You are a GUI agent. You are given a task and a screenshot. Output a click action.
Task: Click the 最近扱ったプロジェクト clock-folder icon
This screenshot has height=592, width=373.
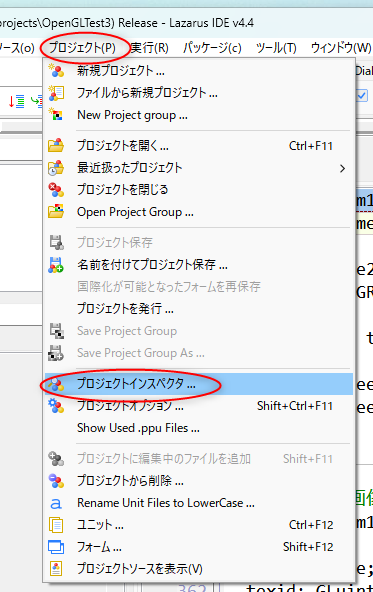coord(56,168)
